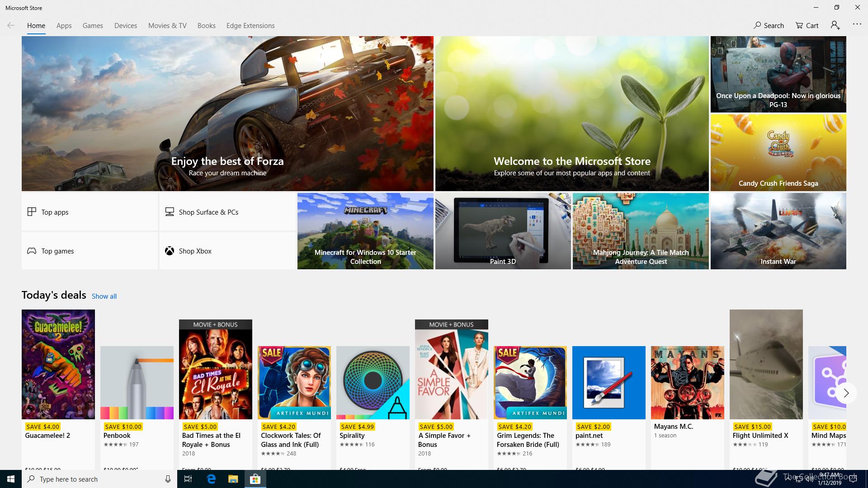Open Welcome to the Microsoft Store banner
Image resolution: width=868 pixels, height=488 pixels.
coord(572,113)
